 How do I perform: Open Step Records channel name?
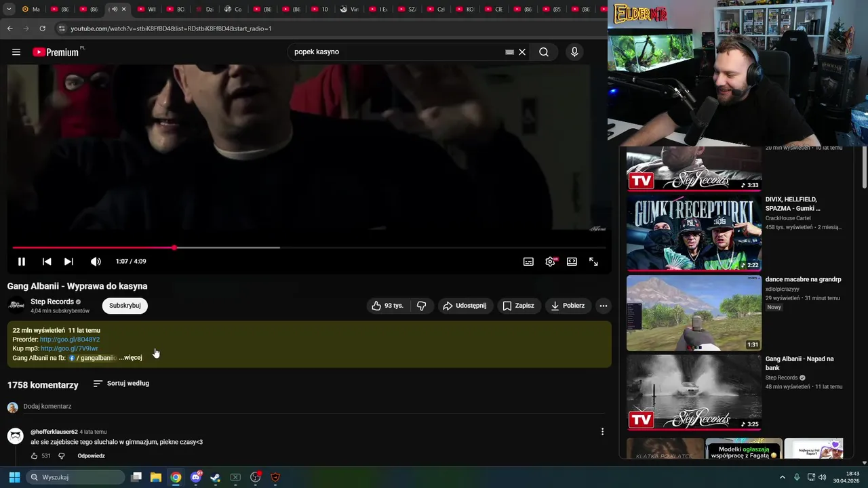(x=52, y=302)
